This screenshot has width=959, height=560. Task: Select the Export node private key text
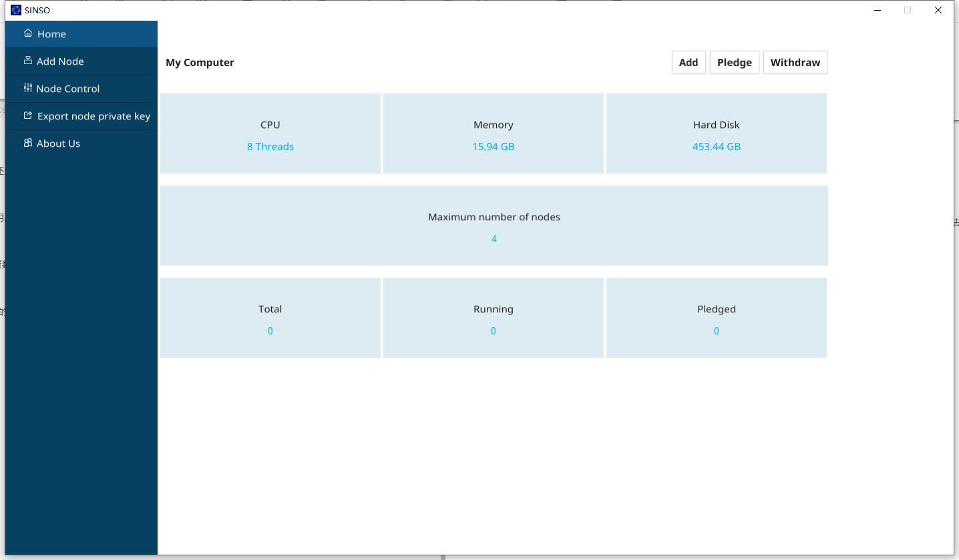click(93, 116)
